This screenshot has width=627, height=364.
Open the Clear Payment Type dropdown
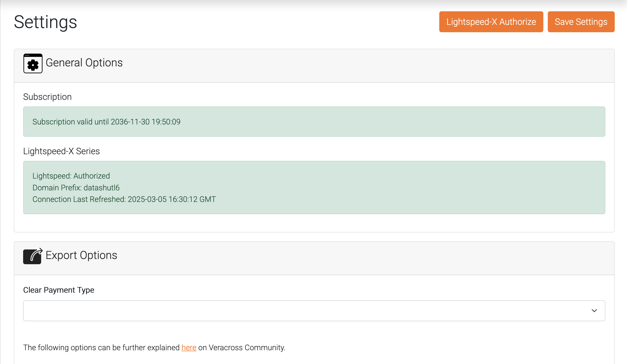coord(314,311)
